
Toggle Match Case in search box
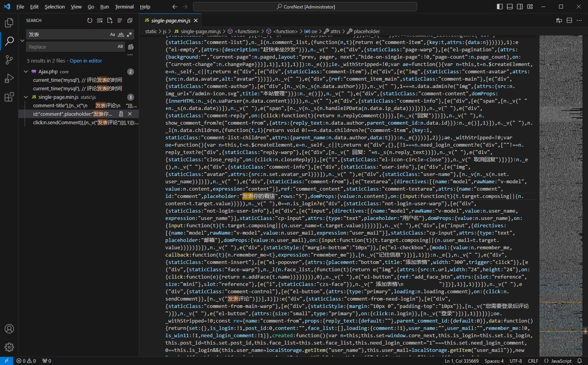[x=113, y=34]
